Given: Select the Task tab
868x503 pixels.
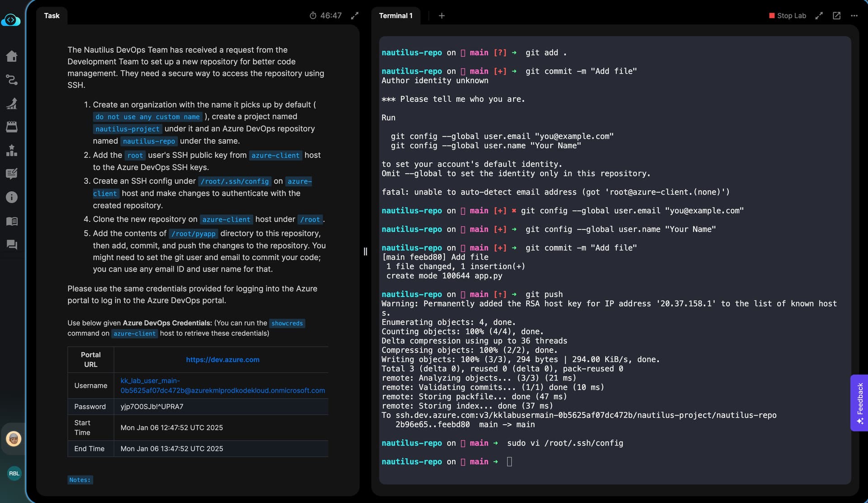Looking at the screenshot, I should [x=52, y=16].
